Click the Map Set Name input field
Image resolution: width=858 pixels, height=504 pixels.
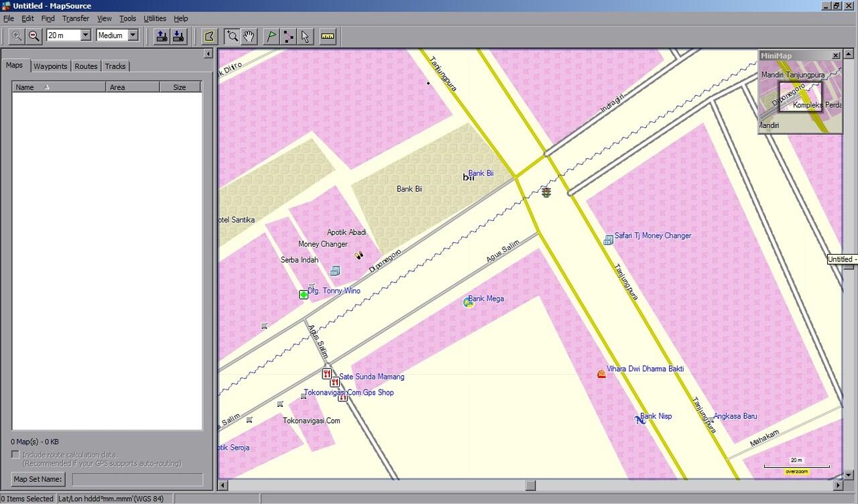137,480
